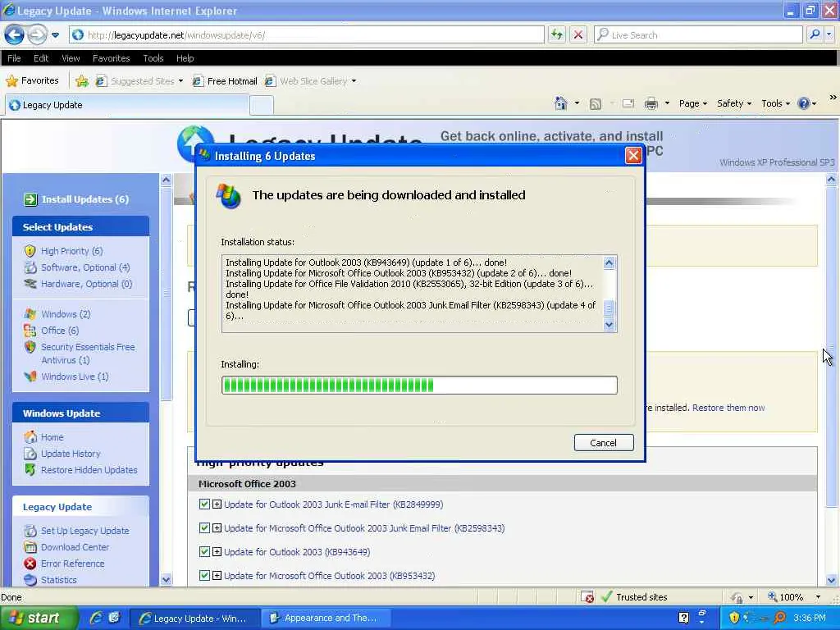
Task: Open recent pages dropdown next to Forward
Action: click(55, 35)
